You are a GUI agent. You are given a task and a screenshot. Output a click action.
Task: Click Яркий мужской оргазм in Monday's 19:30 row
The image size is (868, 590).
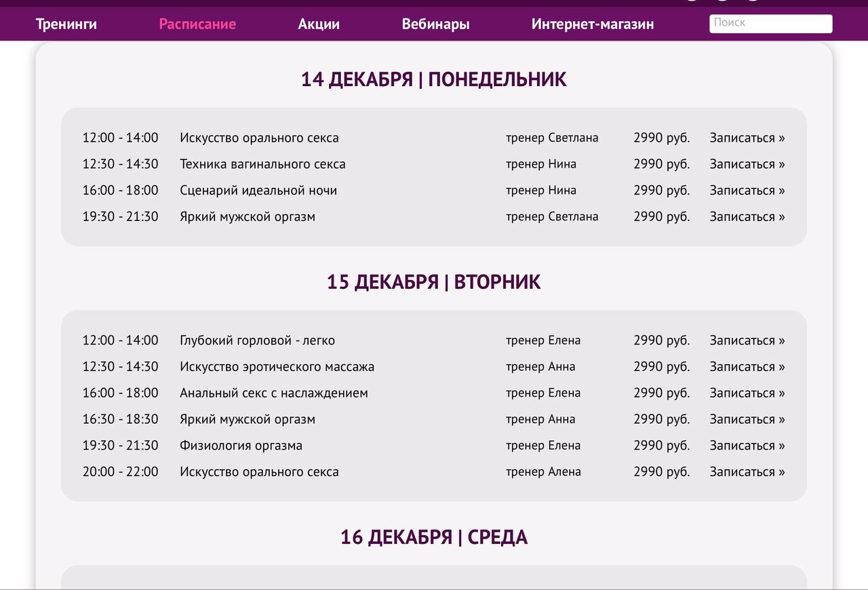tap(248, 217)
